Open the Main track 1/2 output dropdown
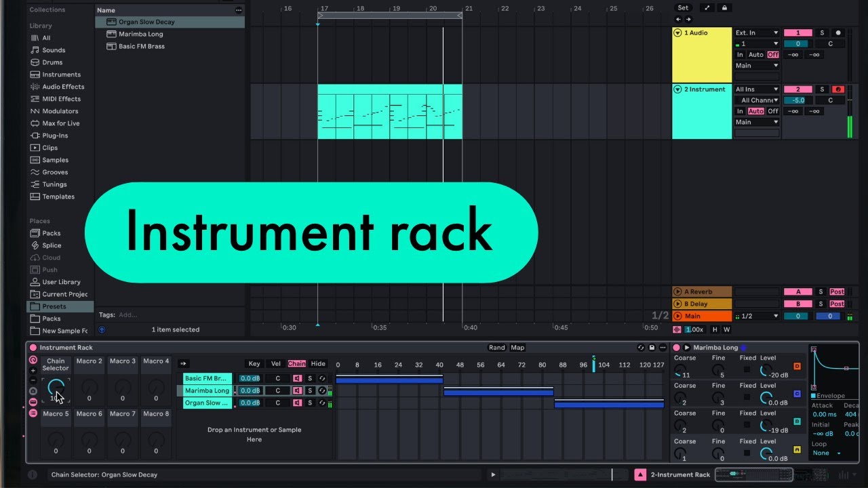The width and height of the screenshot is (868, 488). point(757,316)
